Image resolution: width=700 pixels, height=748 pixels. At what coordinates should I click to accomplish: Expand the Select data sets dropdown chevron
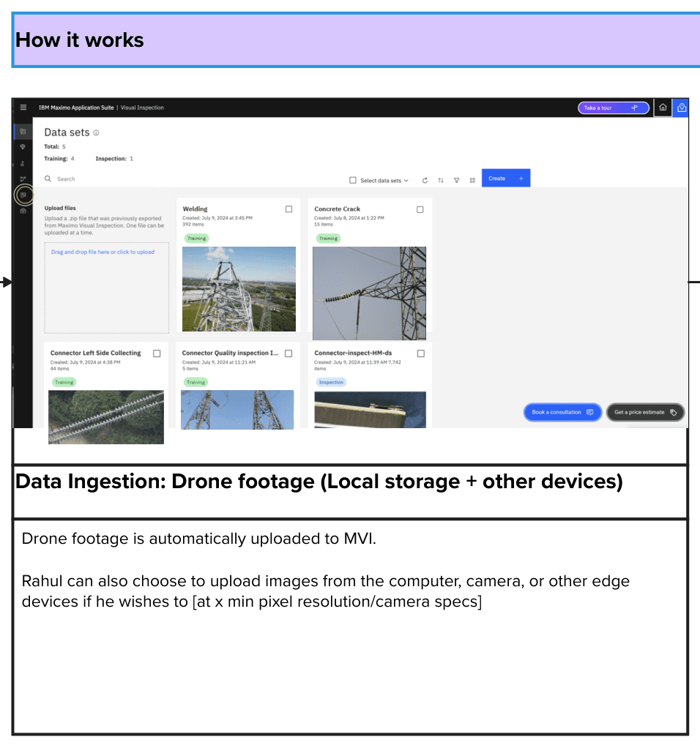pos(406,181)
